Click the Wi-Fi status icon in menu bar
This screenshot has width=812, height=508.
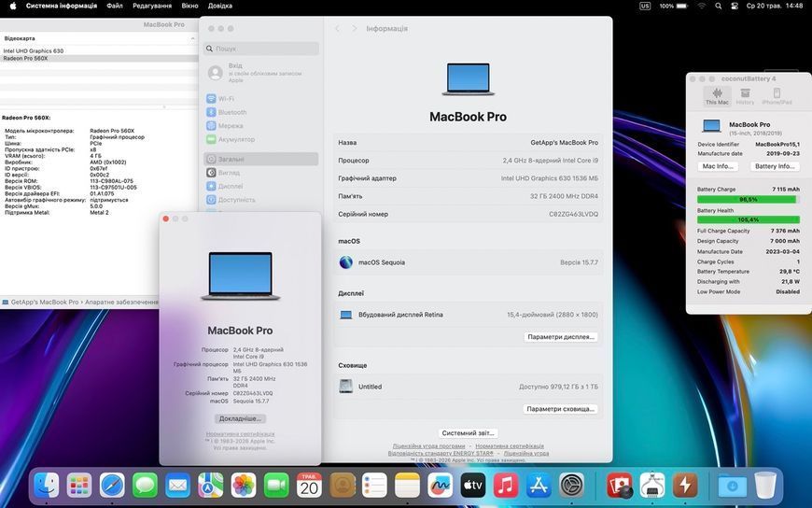pos(702,7)
